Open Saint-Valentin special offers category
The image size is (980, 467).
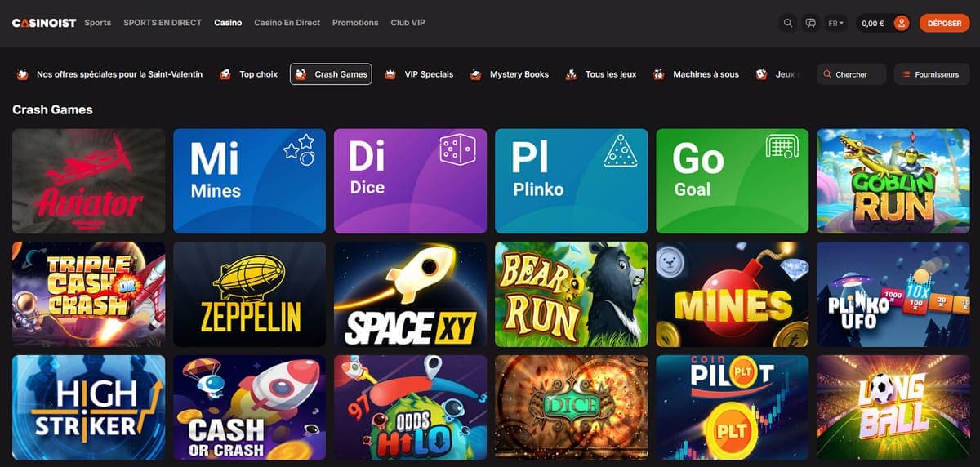[109, 74]
